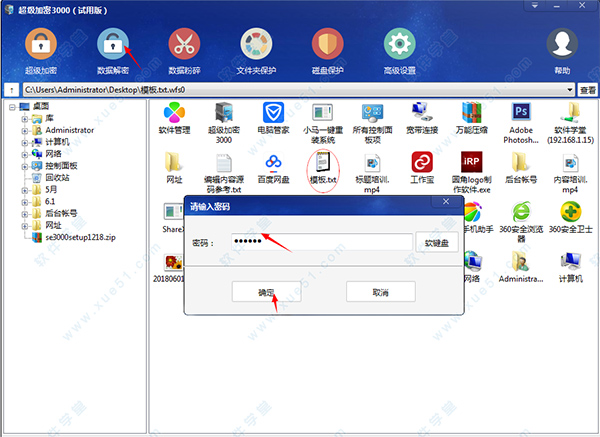Click into the 密码 password field
Screen dimensions: 600x437
(319, 242)
